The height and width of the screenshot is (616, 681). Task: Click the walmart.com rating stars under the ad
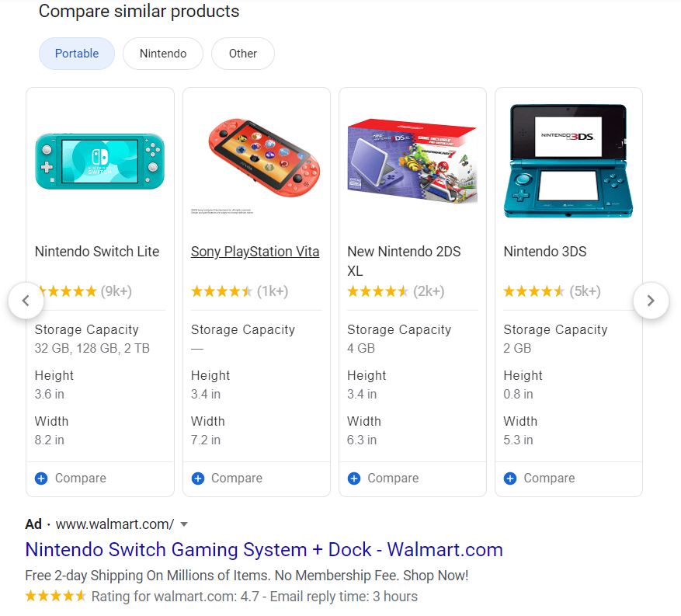(x=55, y=595)
